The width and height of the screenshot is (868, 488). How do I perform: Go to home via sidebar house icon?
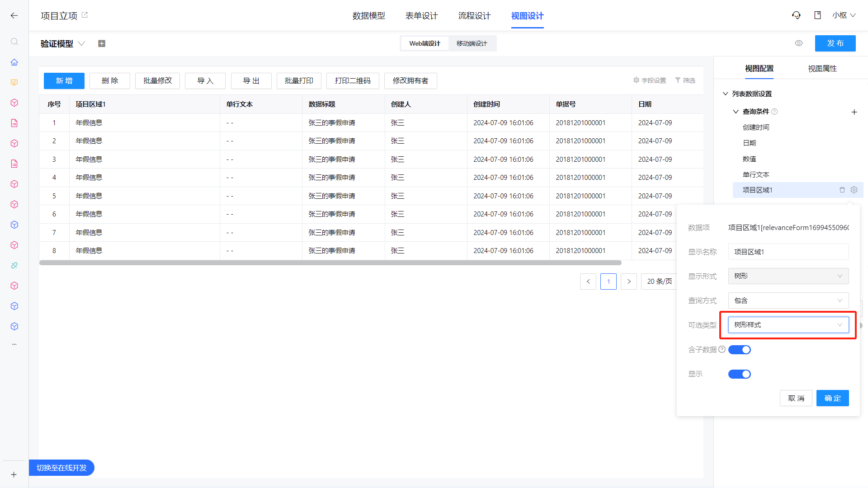[x=14, y=62]
